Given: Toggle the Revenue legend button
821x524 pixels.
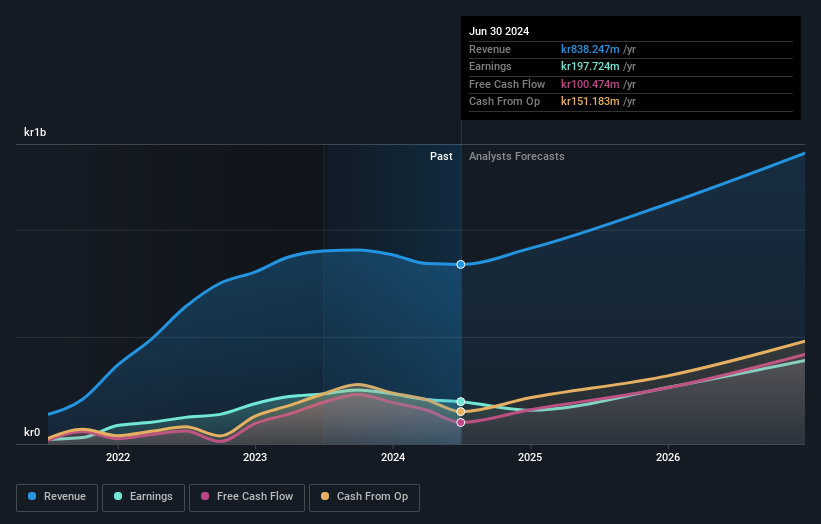Looking at the screenshot, I should pos(57,497).
